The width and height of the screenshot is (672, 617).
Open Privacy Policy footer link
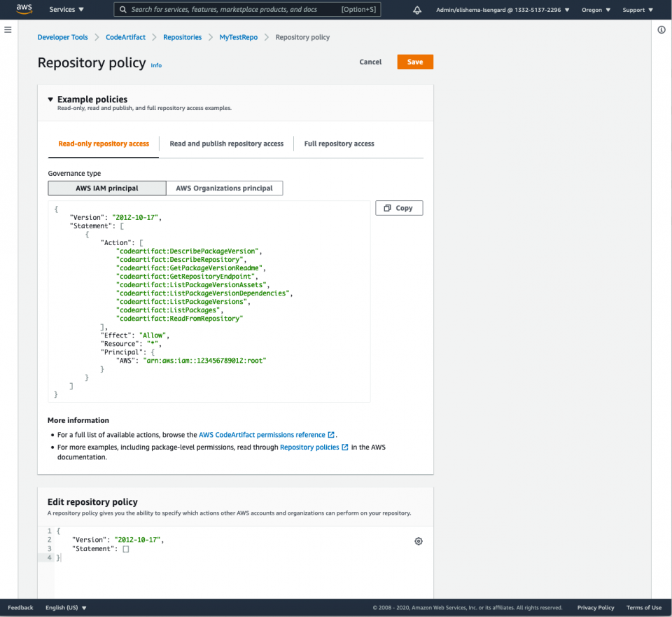coord(595,608)
